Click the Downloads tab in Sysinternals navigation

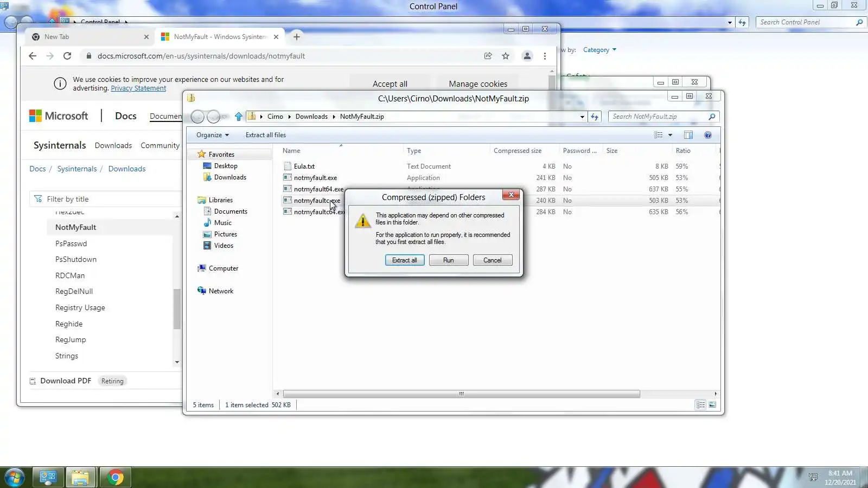(113, 145)
